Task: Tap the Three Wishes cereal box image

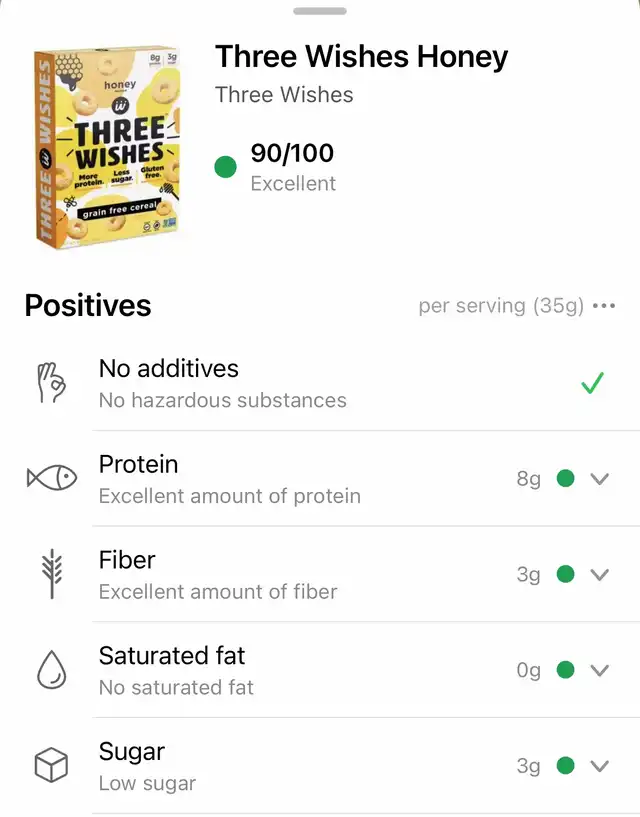Action: [107, 147]
